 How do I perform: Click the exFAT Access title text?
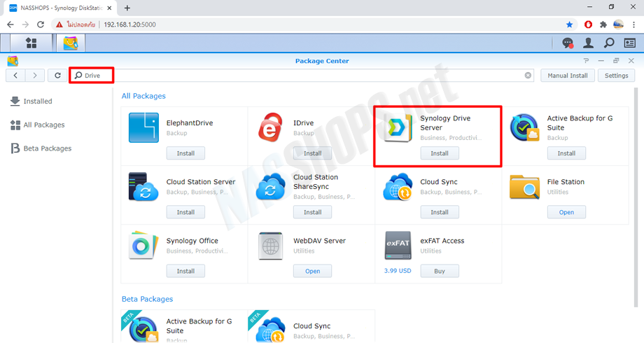tap(442, 241)
